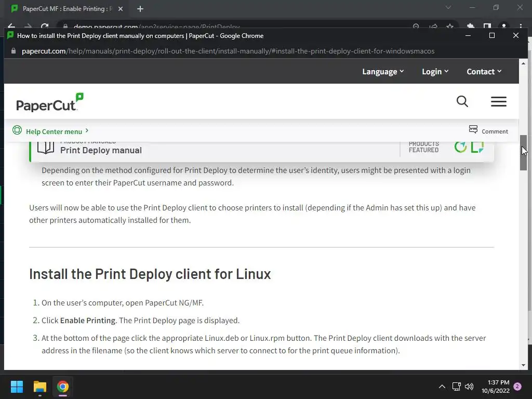This screenshot has height=399, width=532.
Task: Click the address bar URL field
Action: [228, 51]
